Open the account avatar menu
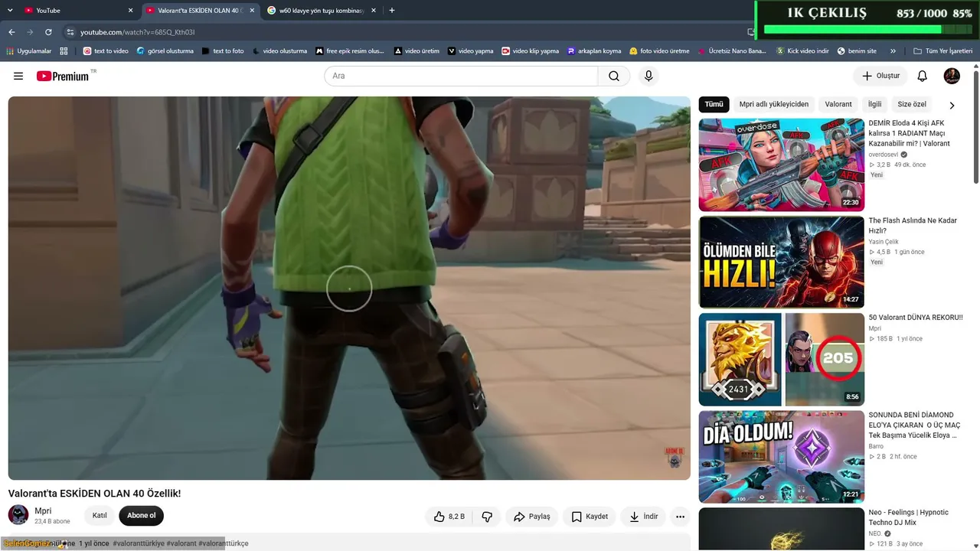This screenshot has height=551, width=980. [952, 76]
